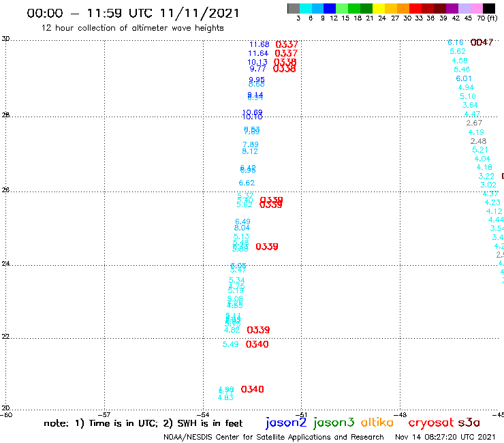This screenshot has width=504, height=443.
Task: Click the value 4.94 in the right track
Action: [466, 87]
